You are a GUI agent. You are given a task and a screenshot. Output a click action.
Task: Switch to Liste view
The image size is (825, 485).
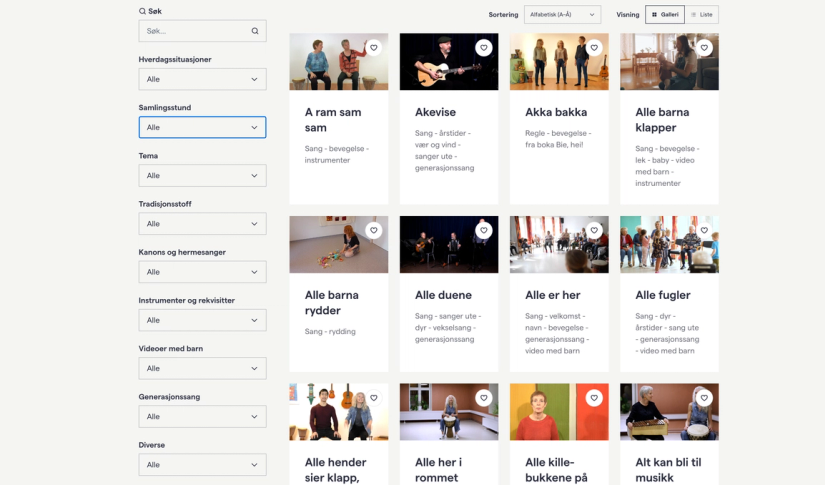click(702, 15)
